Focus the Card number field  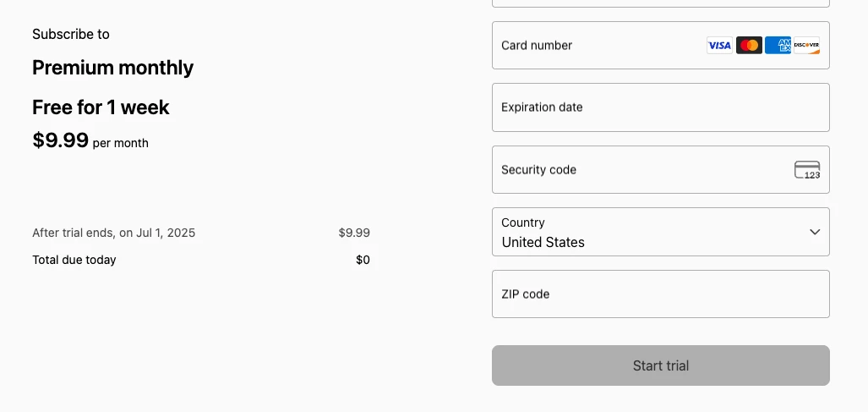660,46
